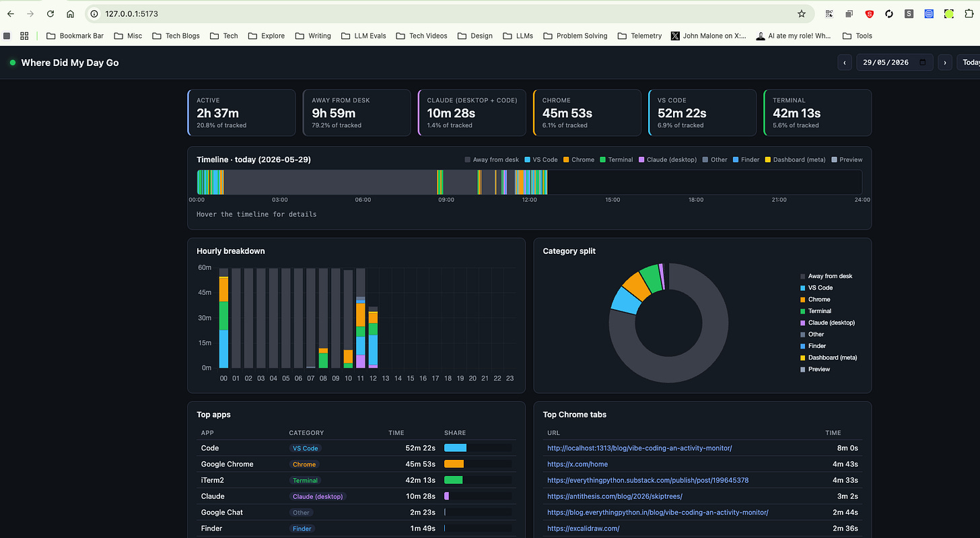Viewport: 980px width, 538px height.
Task: Click the apps grid icon in bookmarks bar
Action: click(24, 36)
